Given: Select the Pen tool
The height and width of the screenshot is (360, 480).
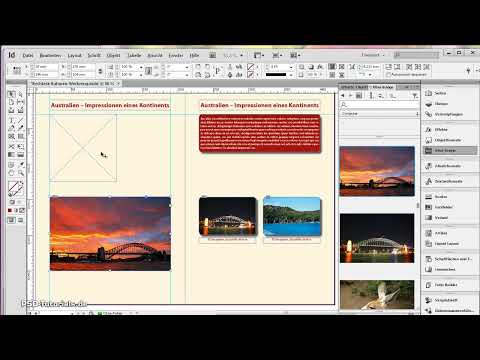Looking at the screenshot, I should [11, 128].
